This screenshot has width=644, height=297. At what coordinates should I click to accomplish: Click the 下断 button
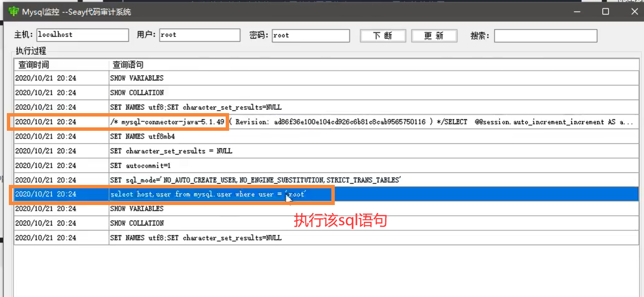(383, 36)
